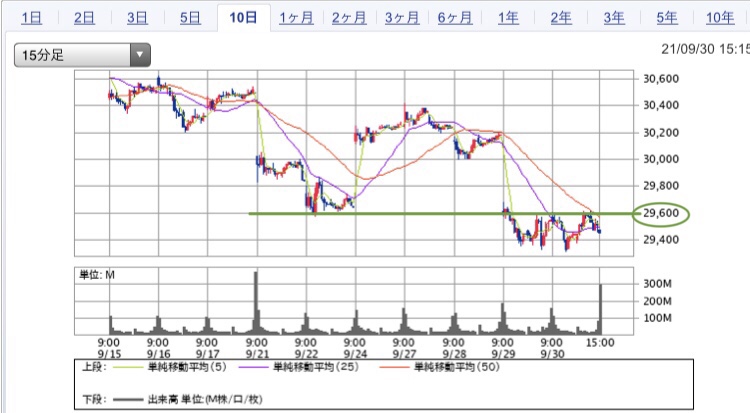Click the 出来高 volume legend entry
This screenshot has width=750, height=413.
click(x=205, y=399)
